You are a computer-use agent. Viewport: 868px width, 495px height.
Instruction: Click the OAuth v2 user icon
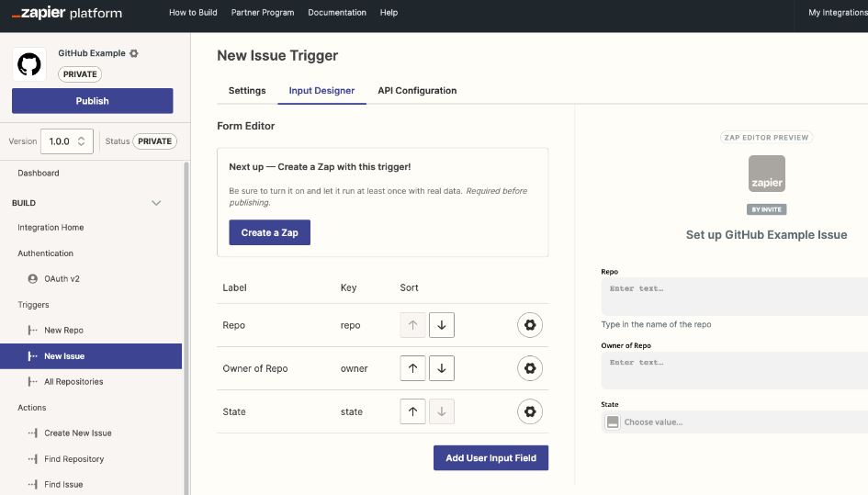coord(33,278)
